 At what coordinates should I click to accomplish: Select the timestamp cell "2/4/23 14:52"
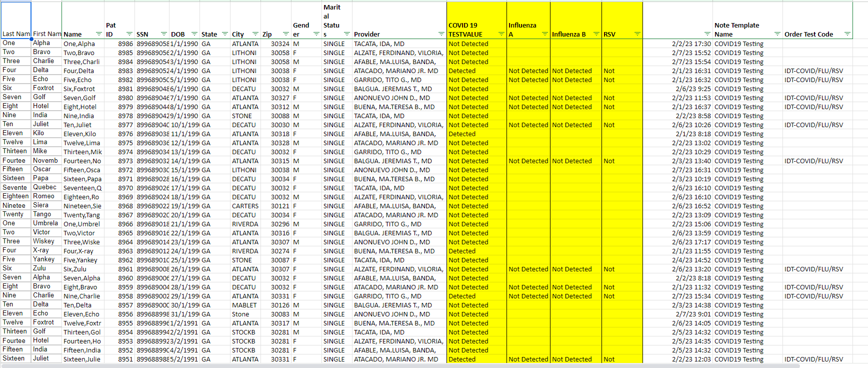pyautogui.click(x=677, y=260)
